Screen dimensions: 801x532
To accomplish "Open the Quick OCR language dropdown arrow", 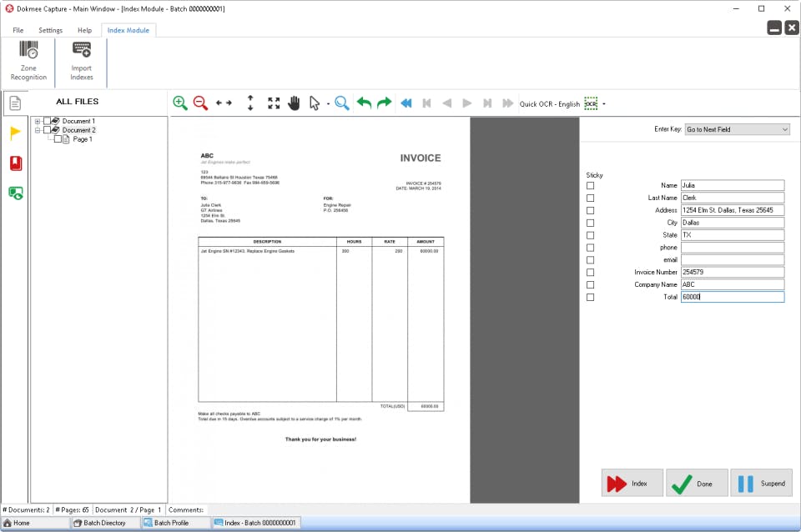I will tap(604, 104).
